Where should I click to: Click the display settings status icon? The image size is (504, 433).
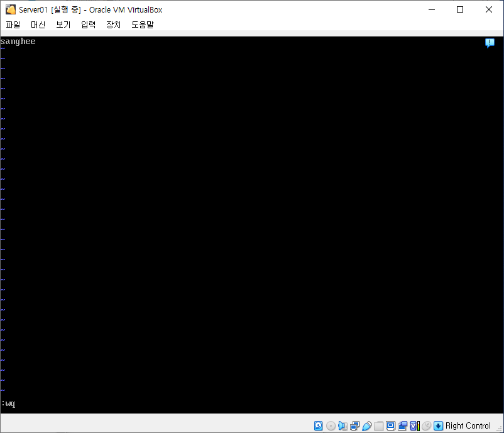click(x=390, y=425)
